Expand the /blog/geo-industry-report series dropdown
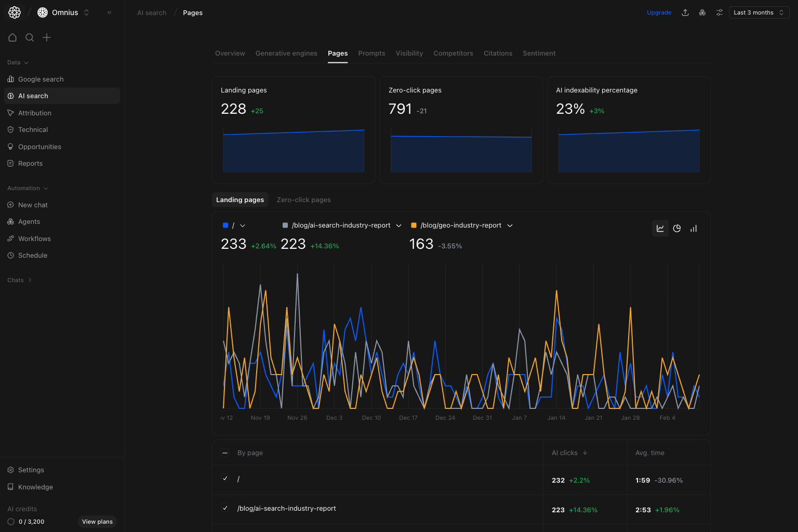 (510, 225)
